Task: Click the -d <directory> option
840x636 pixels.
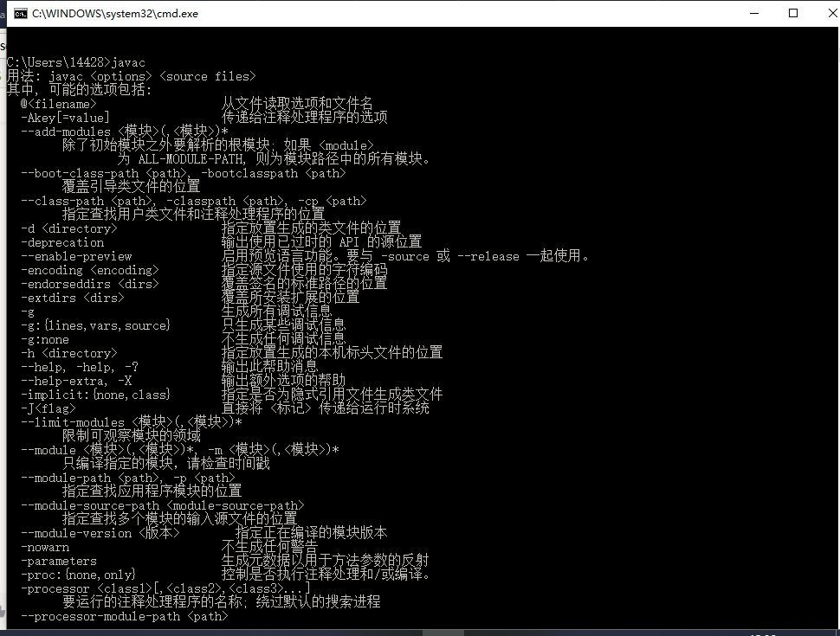Action: coord(68,228)
